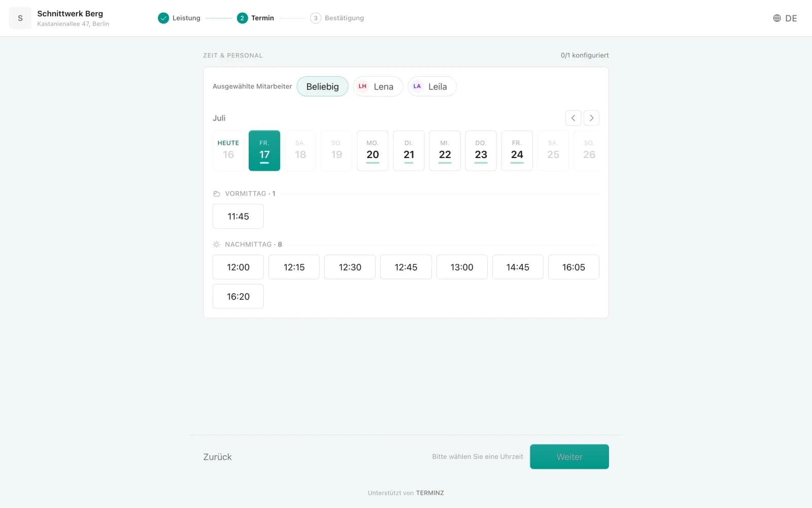The width and height of the screenshot is (812, 508).
Task: Choose the 12:15 time slot
Action: click(294, 267)
